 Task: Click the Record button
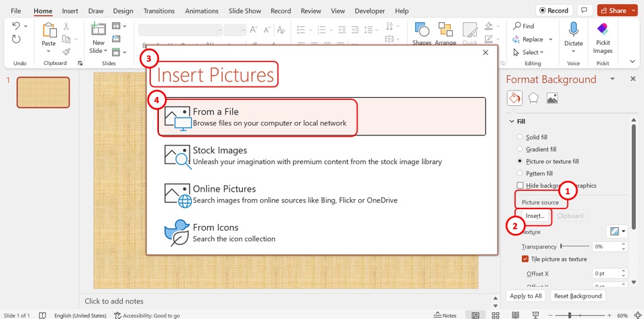pos(553,11)
